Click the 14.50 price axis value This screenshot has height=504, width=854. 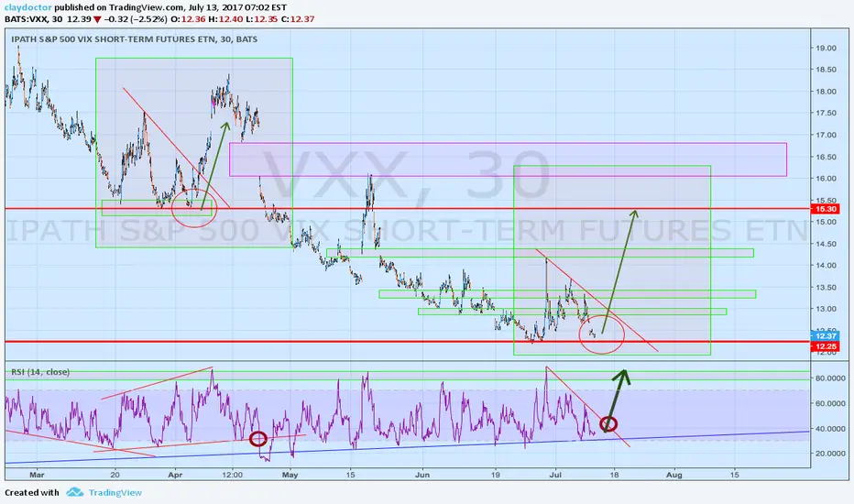click(826, 244)
